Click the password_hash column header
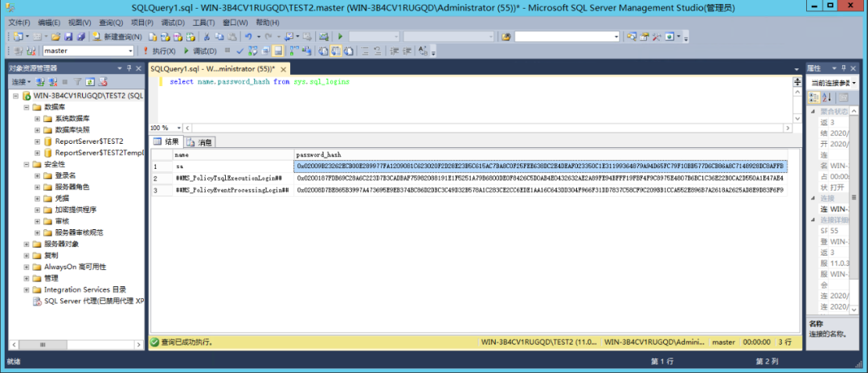Viewport: 868px width, 373px height. coord(540,154)
